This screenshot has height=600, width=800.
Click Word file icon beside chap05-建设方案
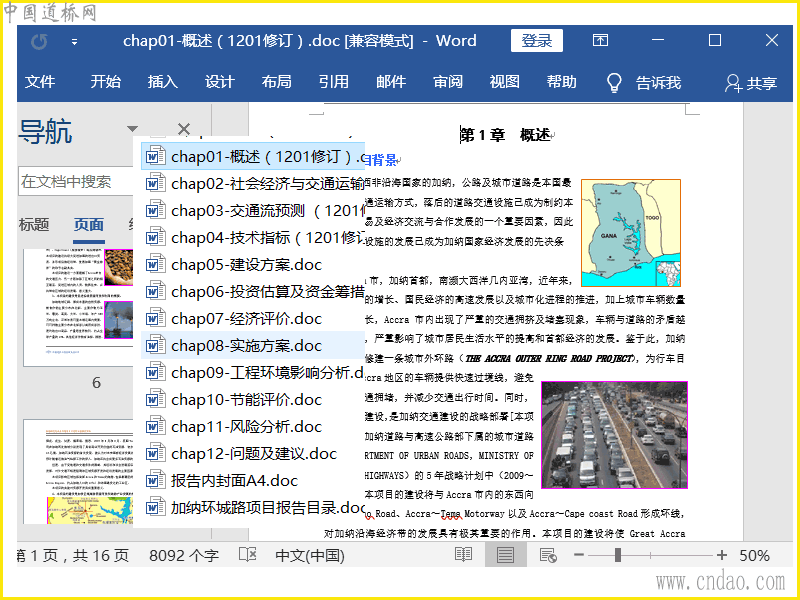pyautogui.click(x=155, y=264)
